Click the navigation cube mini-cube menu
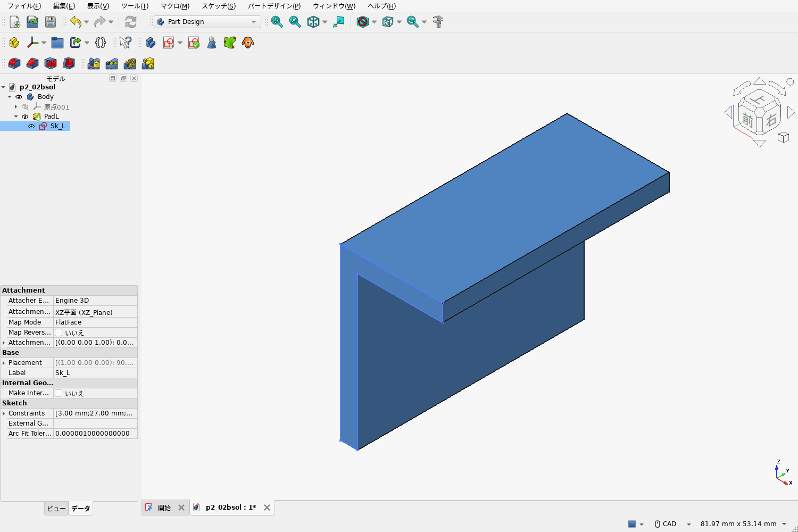Viewport: 798px width, 532px height. (783, 137)
